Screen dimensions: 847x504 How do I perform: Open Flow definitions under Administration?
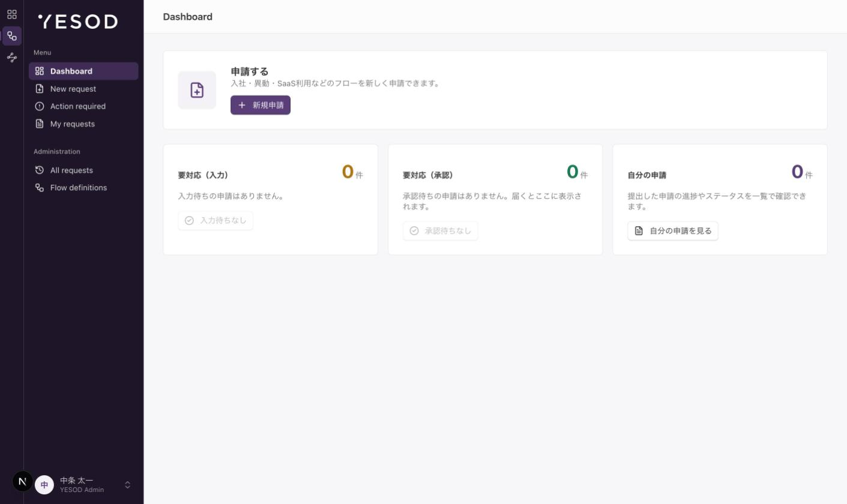pyautogui.click(x=83, y=187)
